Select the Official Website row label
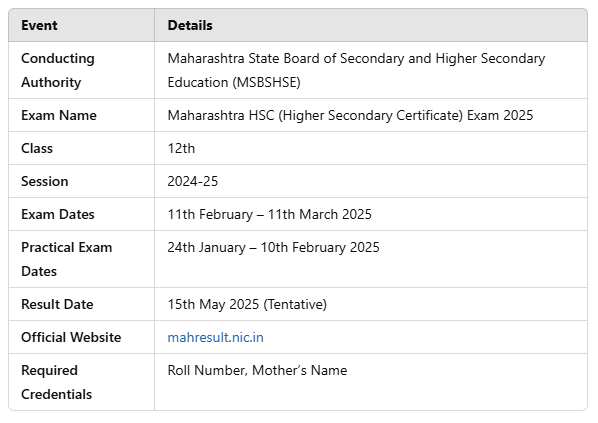This screenshot has width=598, height=423. 71,338
